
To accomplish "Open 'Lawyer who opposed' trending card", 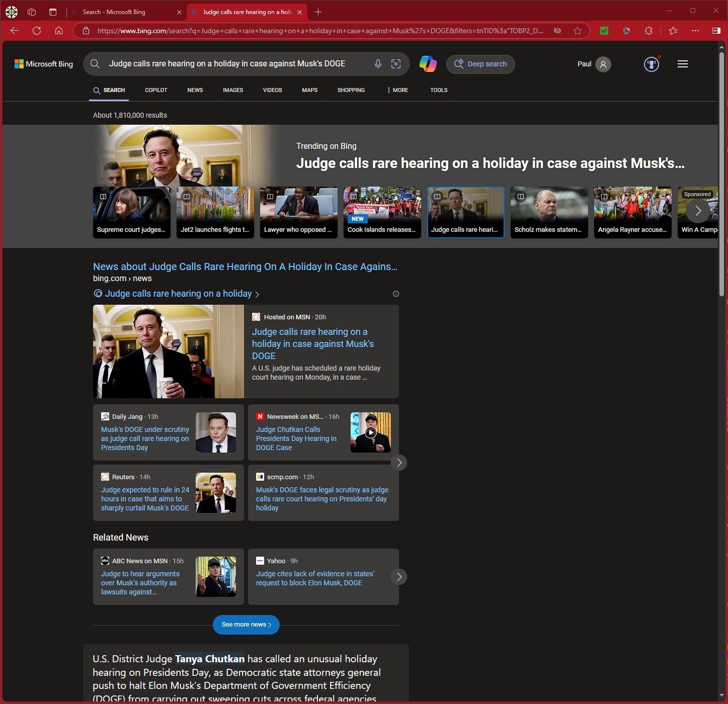I will [299, 212].
